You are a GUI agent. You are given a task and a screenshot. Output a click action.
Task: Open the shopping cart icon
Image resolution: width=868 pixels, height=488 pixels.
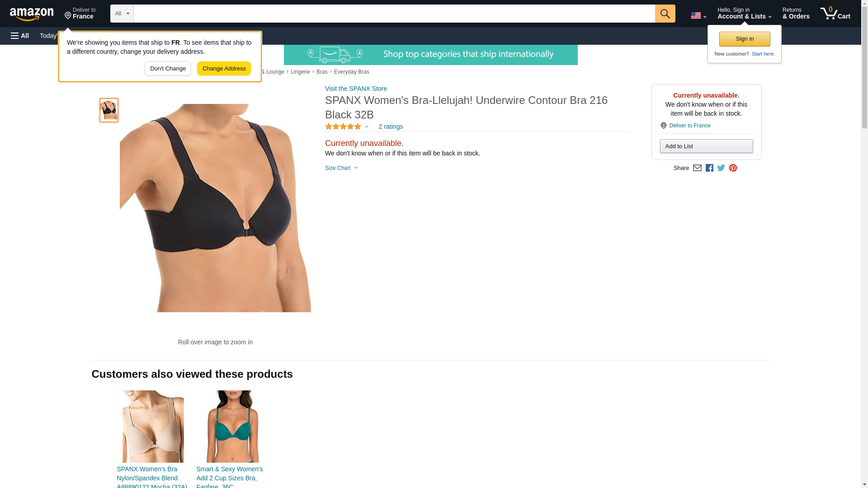835,13
